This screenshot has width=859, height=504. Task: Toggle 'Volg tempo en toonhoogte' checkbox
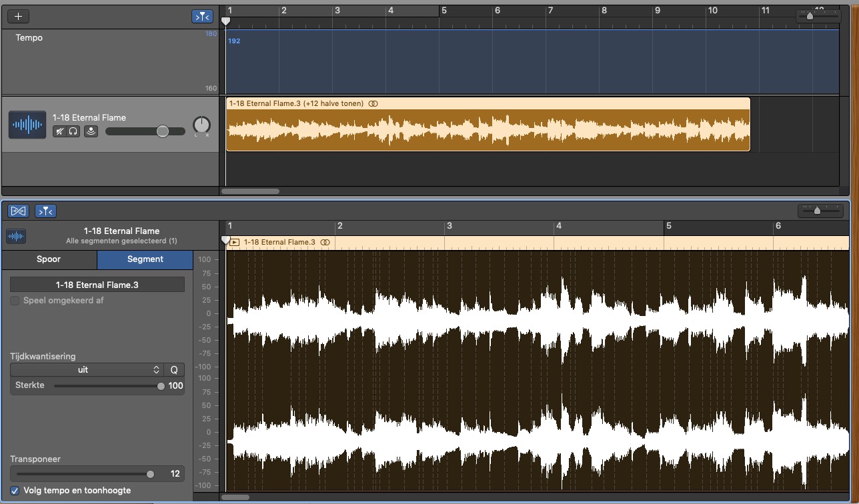point(15,491)
